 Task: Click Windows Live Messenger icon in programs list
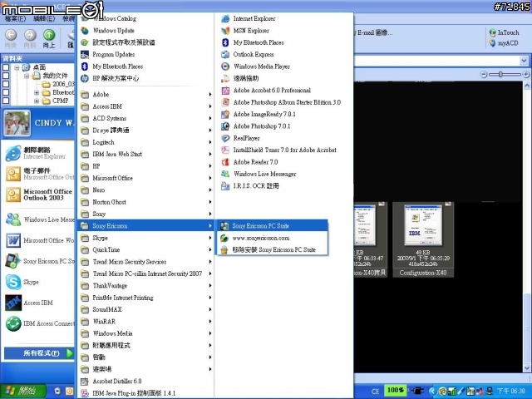(225, 174)
